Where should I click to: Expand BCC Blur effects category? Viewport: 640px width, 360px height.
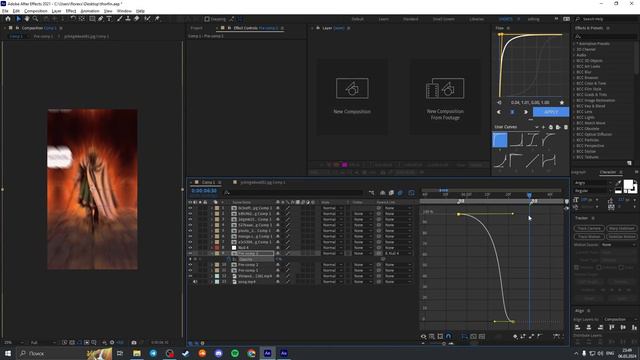pyautogui.click(x=574, y=72)
